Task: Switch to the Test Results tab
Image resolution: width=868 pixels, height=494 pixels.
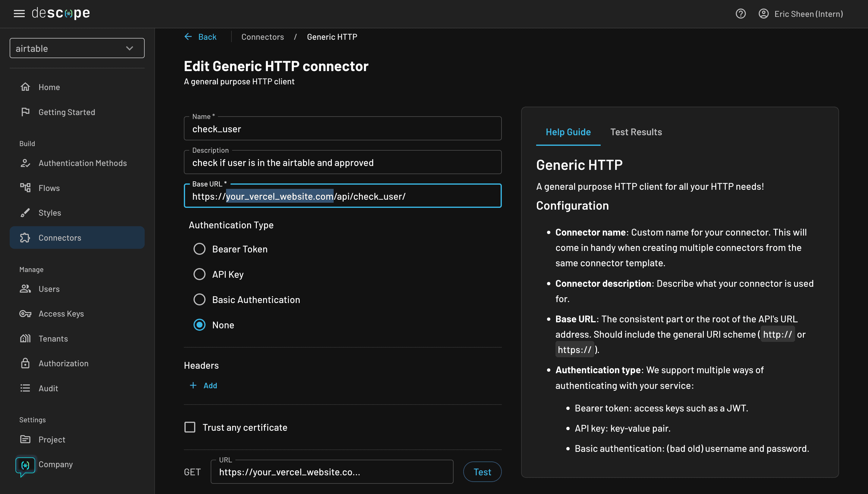Action: [636, 132]
